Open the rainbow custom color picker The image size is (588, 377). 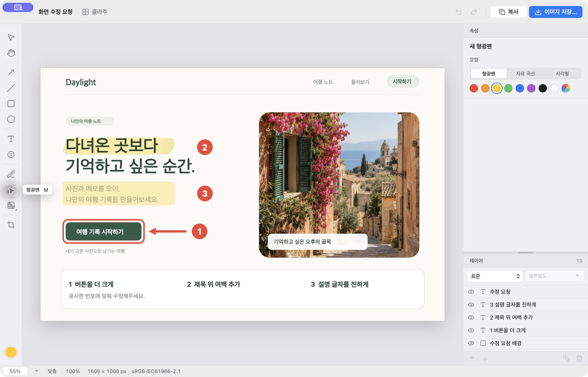(x=565, y=88)
